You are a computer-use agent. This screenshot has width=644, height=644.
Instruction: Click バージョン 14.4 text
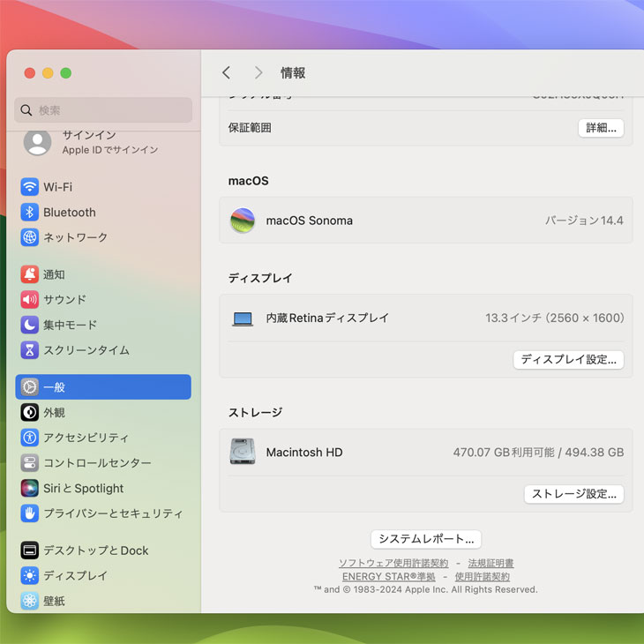(584, 221)
